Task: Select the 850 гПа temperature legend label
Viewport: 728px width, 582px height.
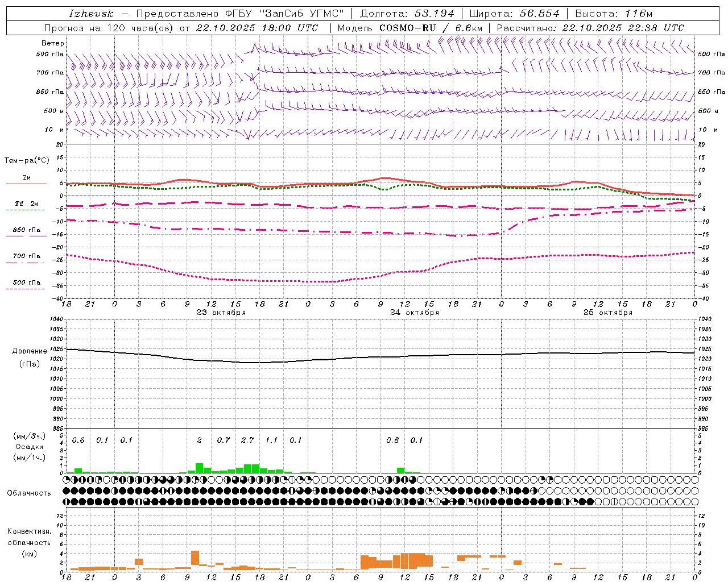Action: pyautogui.click(x=27, y=230)
